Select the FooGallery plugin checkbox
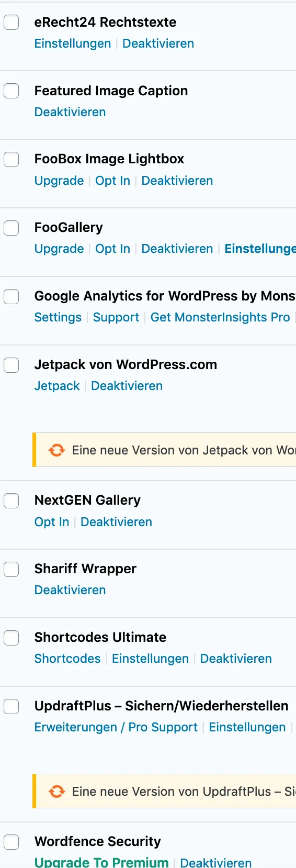 tap(12, 228)
